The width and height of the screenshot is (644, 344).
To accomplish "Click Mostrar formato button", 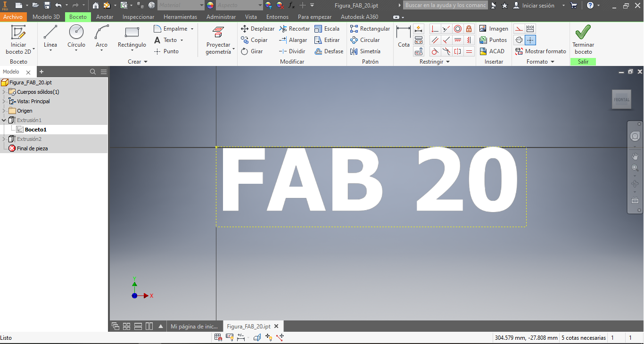I will [541, 51].
